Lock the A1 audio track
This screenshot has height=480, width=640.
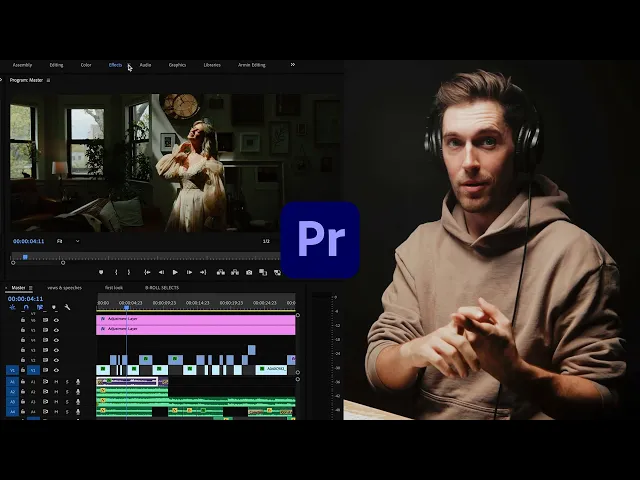coord(23,382)
